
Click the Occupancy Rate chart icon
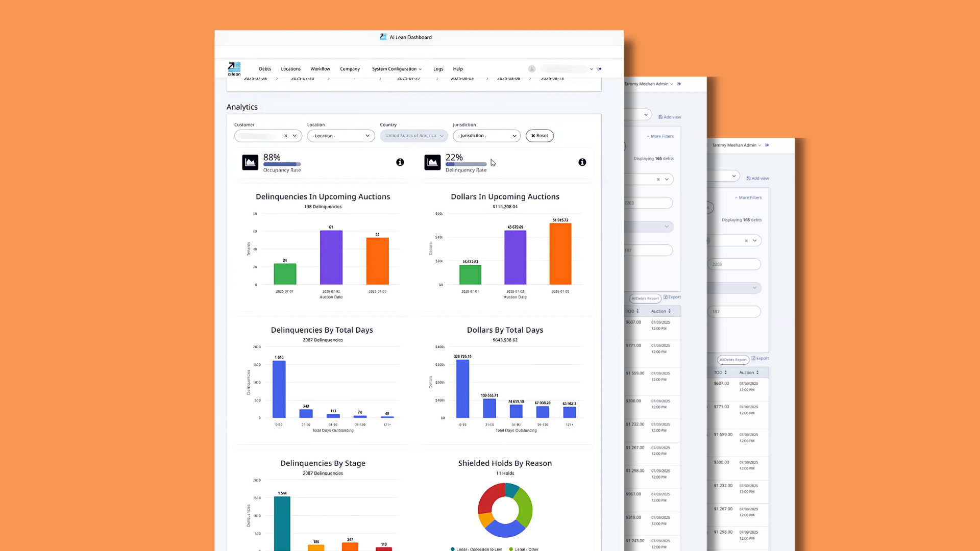pyautogui.click(x=250, y=162)
